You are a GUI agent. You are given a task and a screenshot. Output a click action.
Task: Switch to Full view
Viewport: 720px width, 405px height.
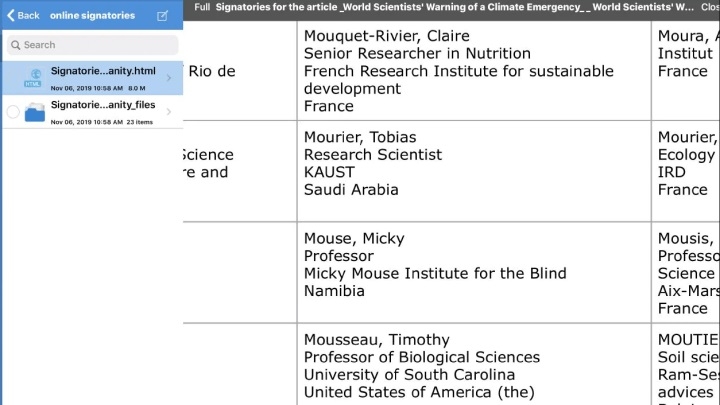pyautogui.click(x=202, y=7)
